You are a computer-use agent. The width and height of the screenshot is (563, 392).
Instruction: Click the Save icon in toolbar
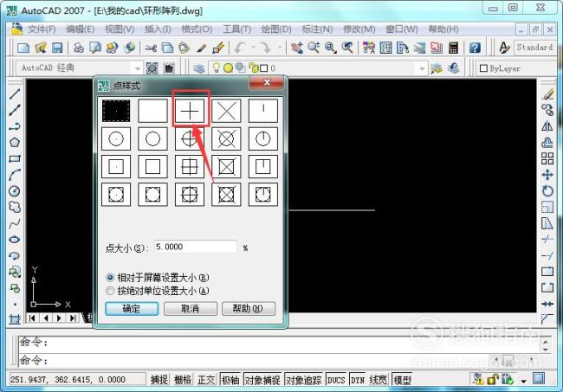pyautogui.click(x=57, y=48)
